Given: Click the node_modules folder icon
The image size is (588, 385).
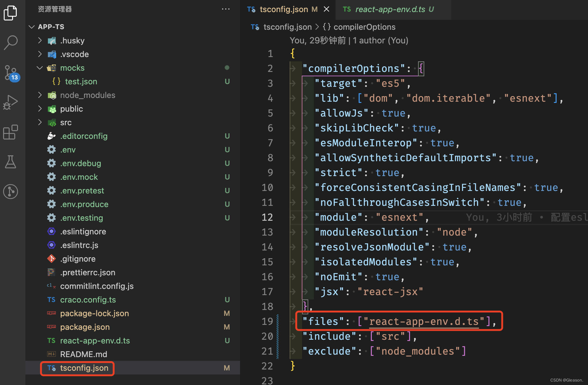Looking at the screenshot, I should click(52, 95).
